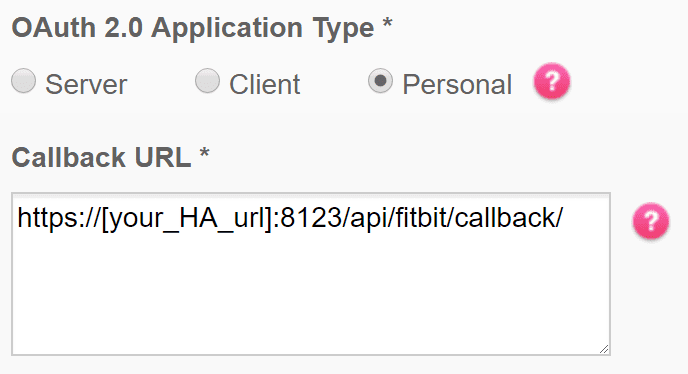Click "[your_HA_url]" placeholder in the URL
This screenshot has width=688, height=374.
coord(186,219)
